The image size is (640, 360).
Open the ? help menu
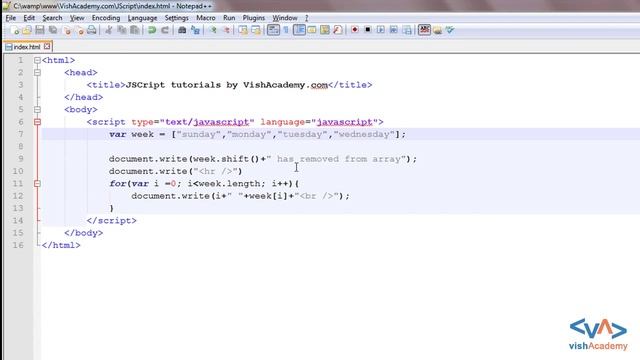tap(307, 18)
